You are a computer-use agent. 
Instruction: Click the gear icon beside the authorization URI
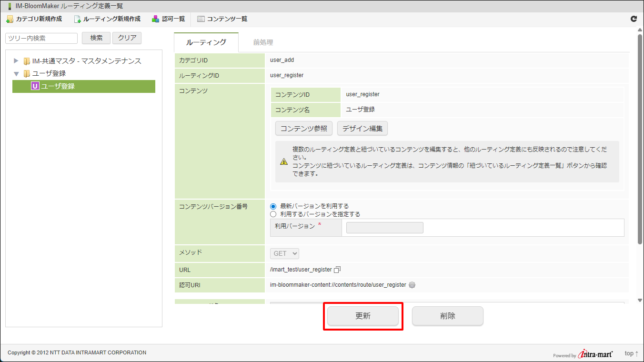412,285
